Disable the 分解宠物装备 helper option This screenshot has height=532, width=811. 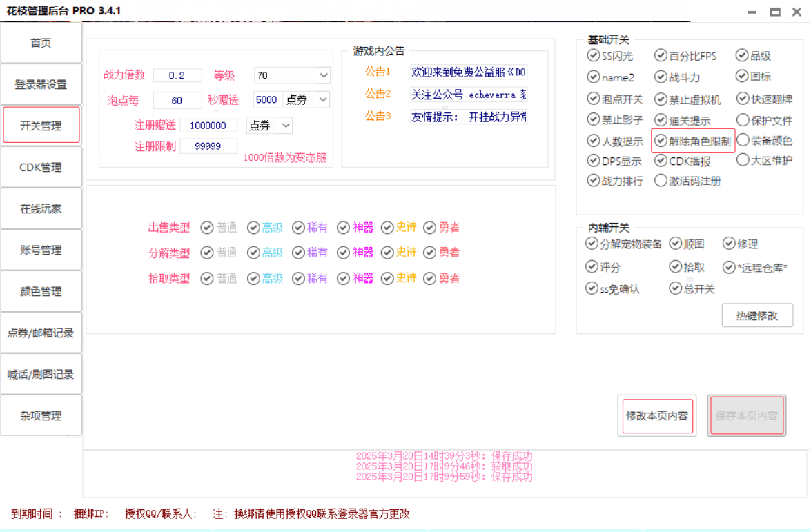coord(592,244)
